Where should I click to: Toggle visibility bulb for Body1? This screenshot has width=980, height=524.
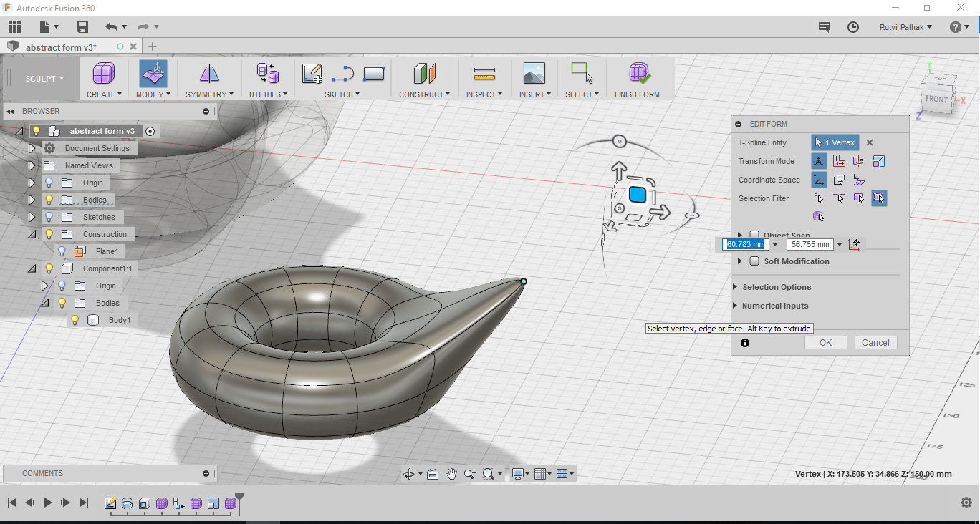click(x=75, y=320)
